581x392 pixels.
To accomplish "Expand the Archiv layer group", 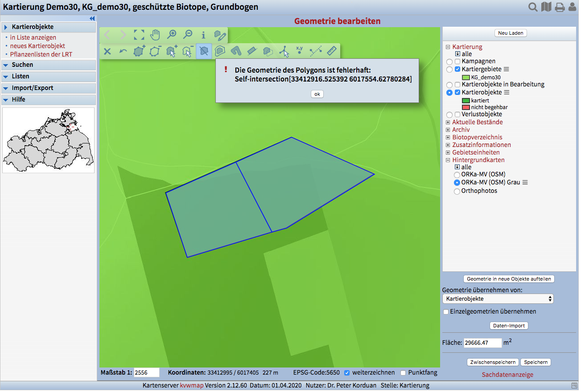I will pos(448,130).
